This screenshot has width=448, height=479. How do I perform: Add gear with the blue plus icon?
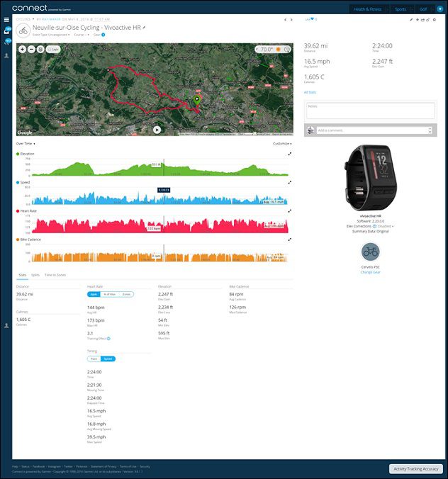[x=103, y=35]
